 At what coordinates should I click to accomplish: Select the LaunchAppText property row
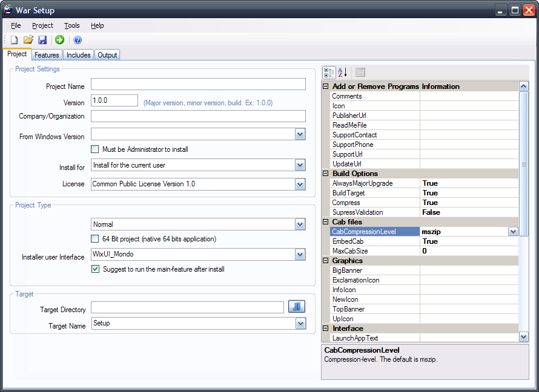(x=424, y=338)
